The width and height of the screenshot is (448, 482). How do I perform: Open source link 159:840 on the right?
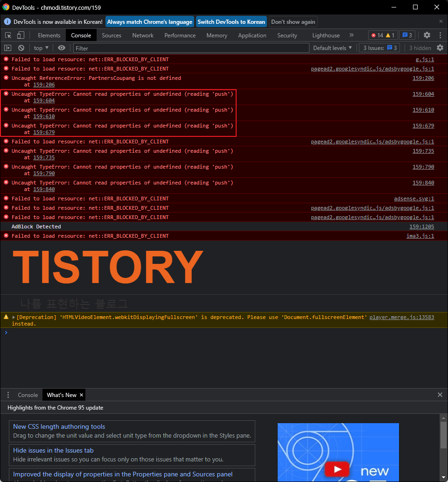(423, 183)
